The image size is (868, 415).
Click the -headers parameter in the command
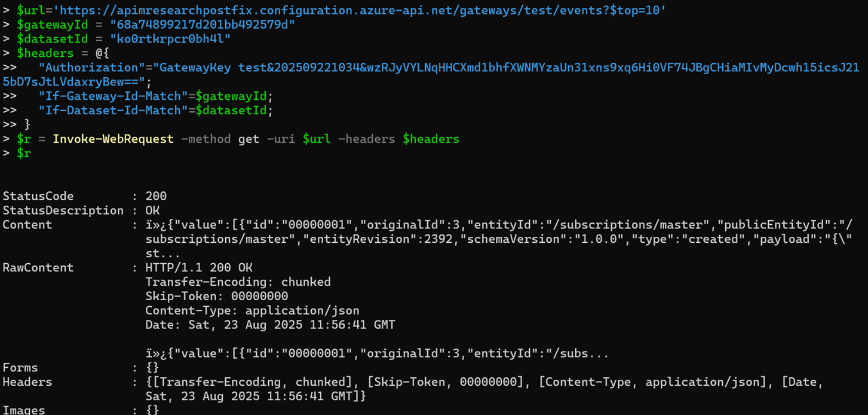[366, 139]
